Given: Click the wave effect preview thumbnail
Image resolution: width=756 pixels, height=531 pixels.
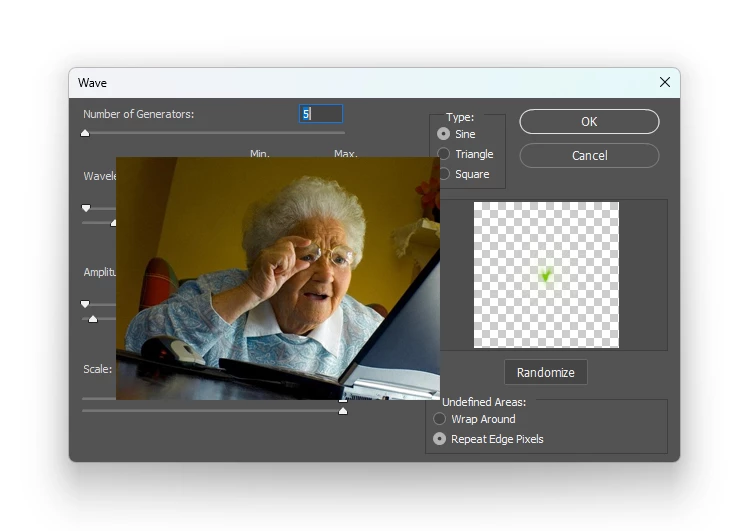Looking at the screenshot, I should click(546, 274).
